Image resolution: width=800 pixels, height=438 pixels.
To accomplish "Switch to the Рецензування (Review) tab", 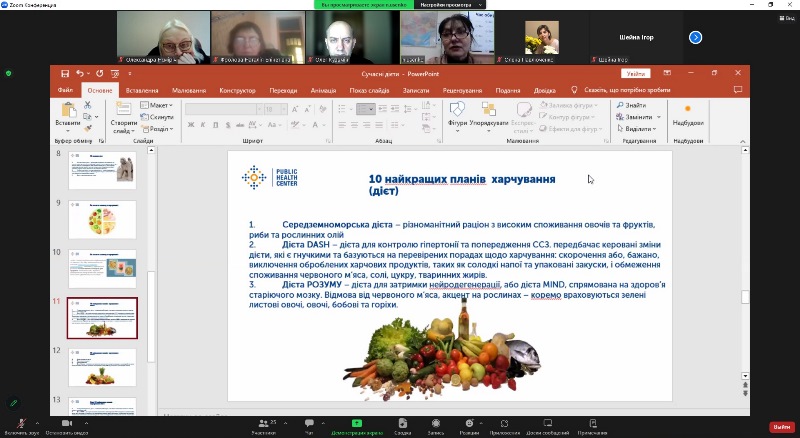I will 462,90.
